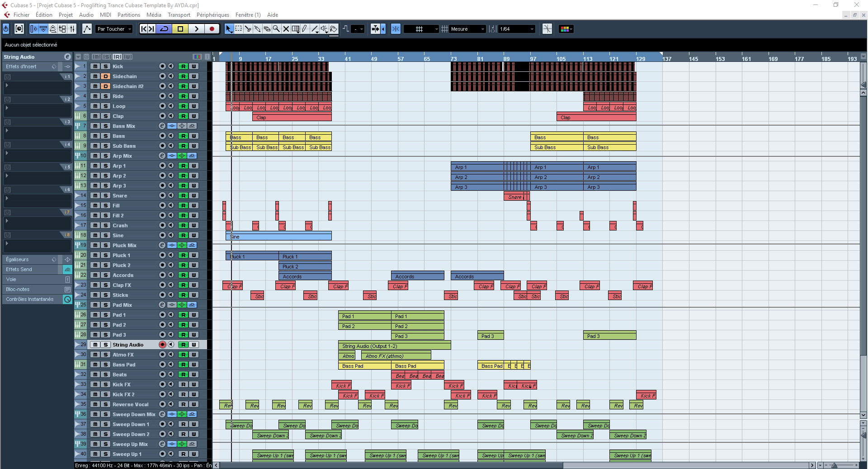Screen dimensions: 868x469
Task: Open the Transport menu
Action: pyautogui.click(x=179, y=15)
